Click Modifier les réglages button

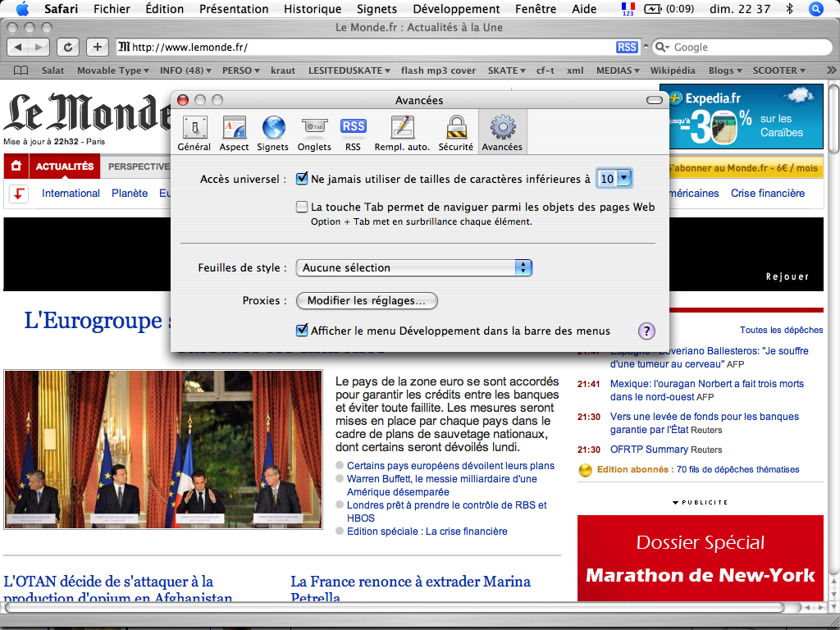(x=367, y=300)
